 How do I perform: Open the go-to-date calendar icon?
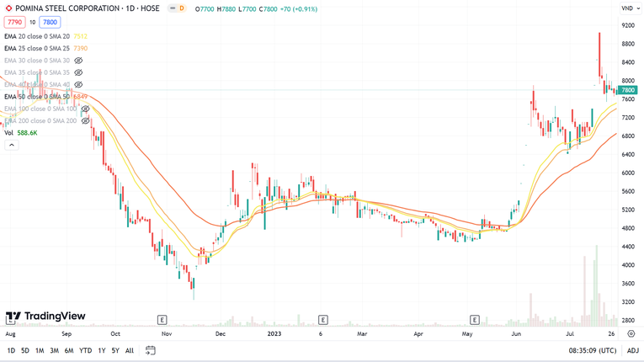point(151,350)
